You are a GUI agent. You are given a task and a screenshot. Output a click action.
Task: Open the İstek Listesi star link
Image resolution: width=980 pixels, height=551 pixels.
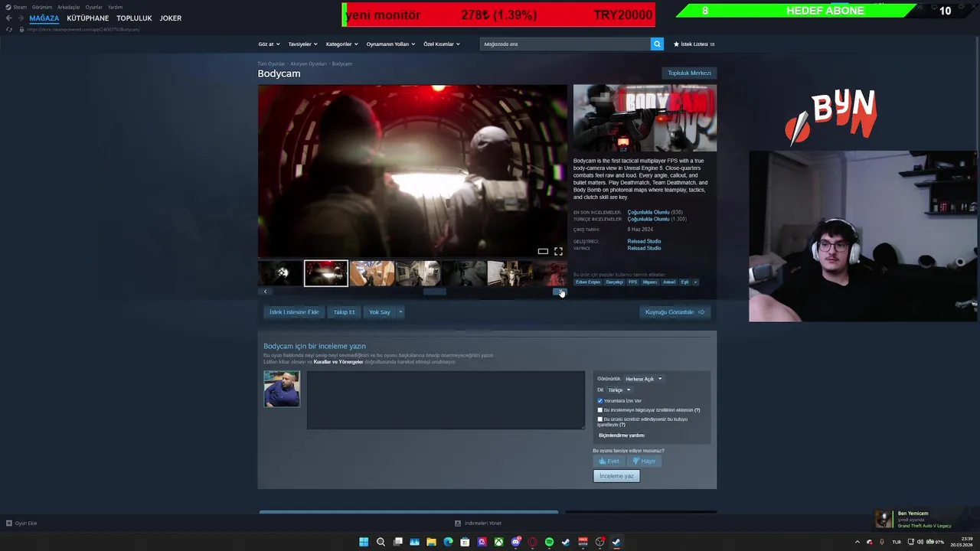point(694,44)
